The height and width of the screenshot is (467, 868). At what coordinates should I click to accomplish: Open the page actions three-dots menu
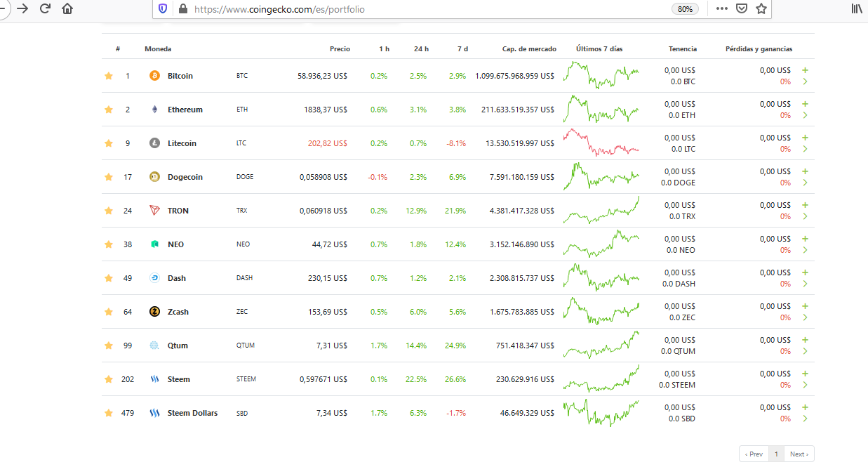pos(722,9)
